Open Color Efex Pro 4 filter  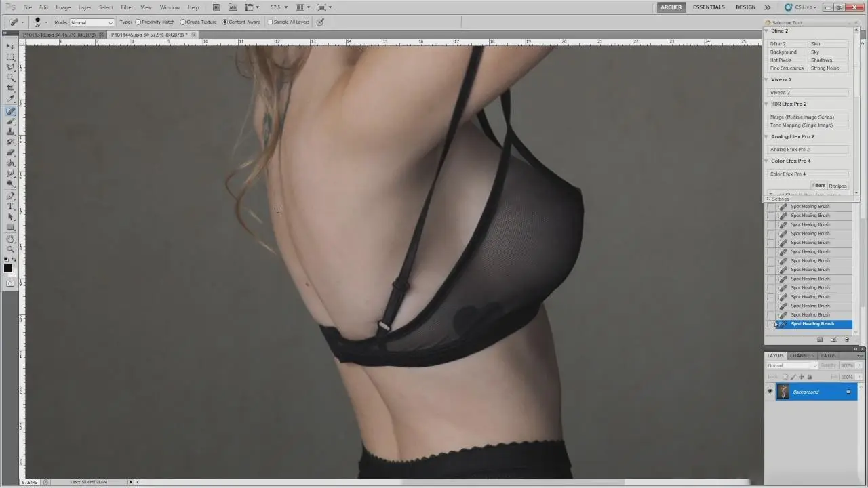coord(808,174)
